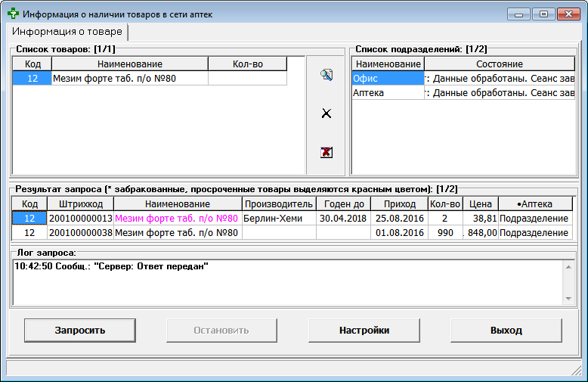Click the Производитель column header
The width and height of the screenshot is (588, 382).
click(279, 204)
